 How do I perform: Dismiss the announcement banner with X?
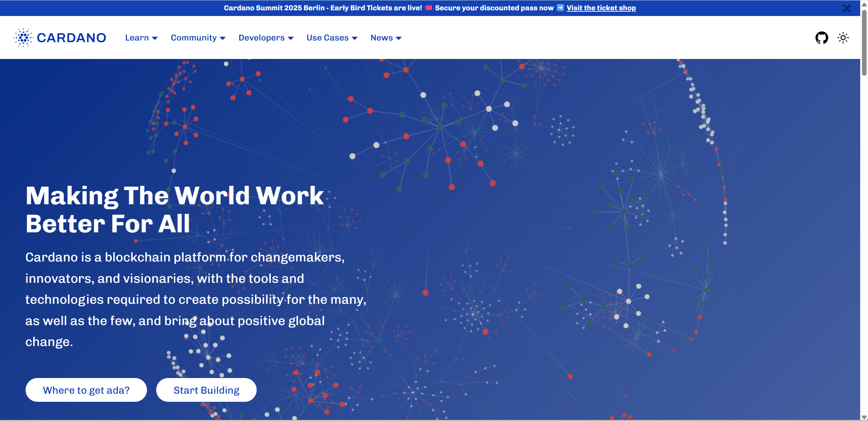[x=847, y=8]
